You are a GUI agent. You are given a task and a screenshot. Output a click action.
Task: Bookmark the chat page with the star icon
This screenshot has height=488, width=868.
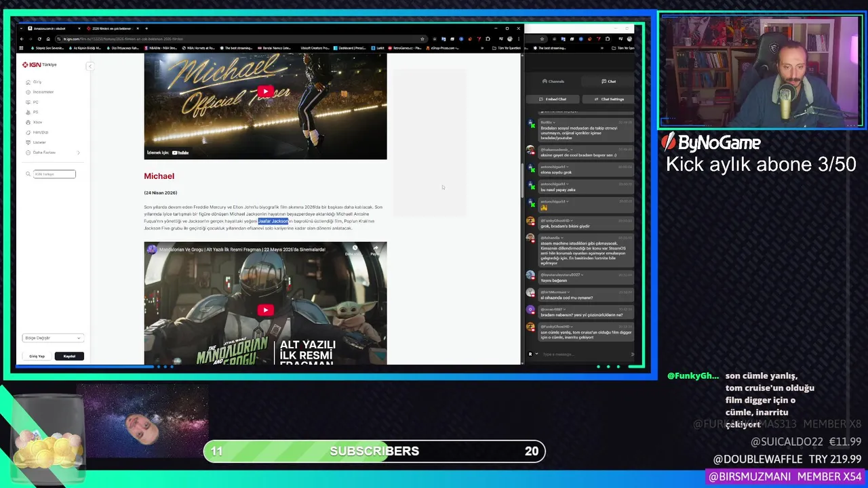(542, 39)
